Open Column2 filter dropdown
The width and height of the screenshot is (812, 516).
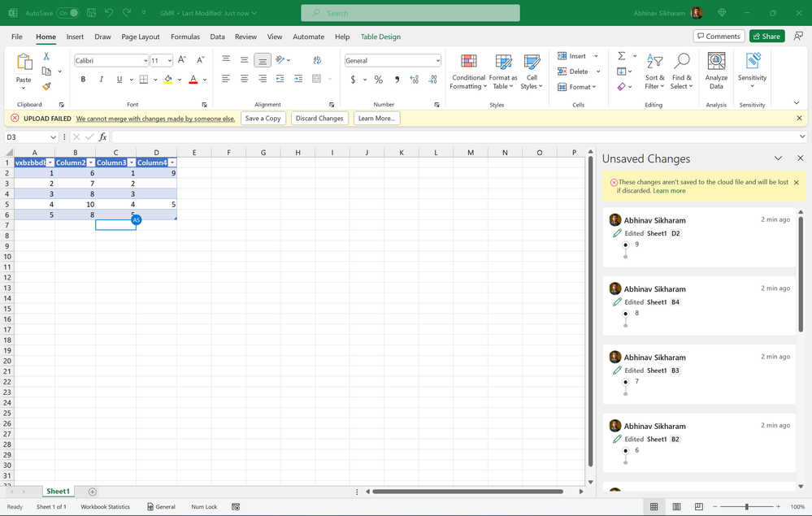pyautogui.click(x=90, y=163)
